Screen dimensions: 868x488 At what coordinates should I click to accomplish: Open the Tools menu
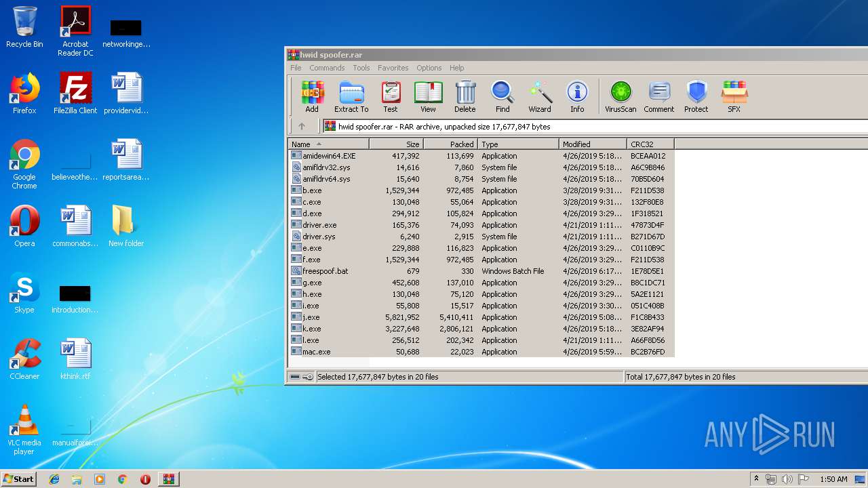tap(361, 68)
